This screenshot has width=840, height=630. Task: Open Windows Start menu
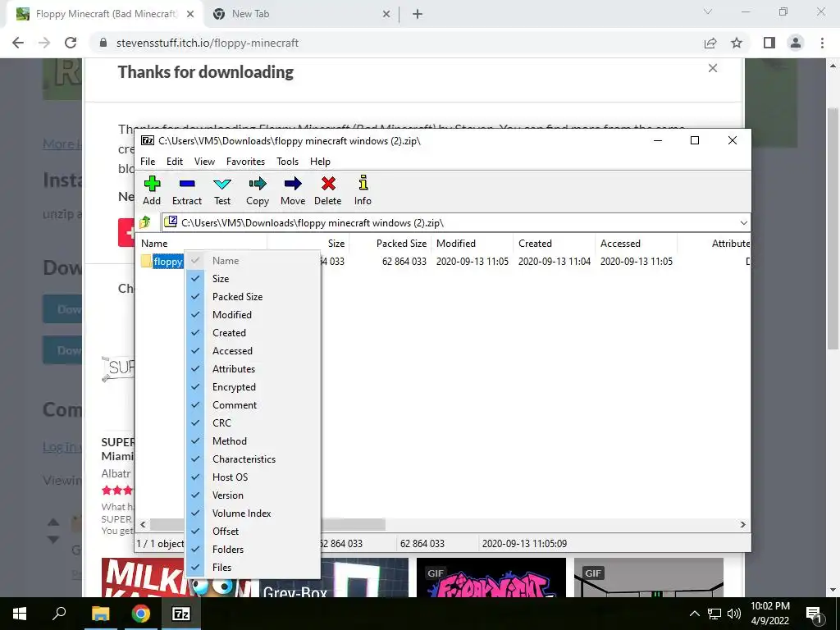click(20, 614)
